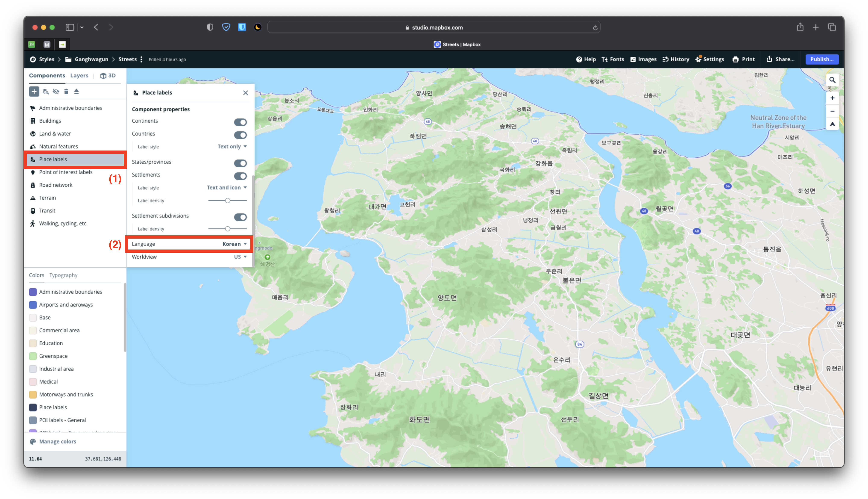Open the Streets | Mapbox browser tab
868x499 pixels.
click(457, 44)
